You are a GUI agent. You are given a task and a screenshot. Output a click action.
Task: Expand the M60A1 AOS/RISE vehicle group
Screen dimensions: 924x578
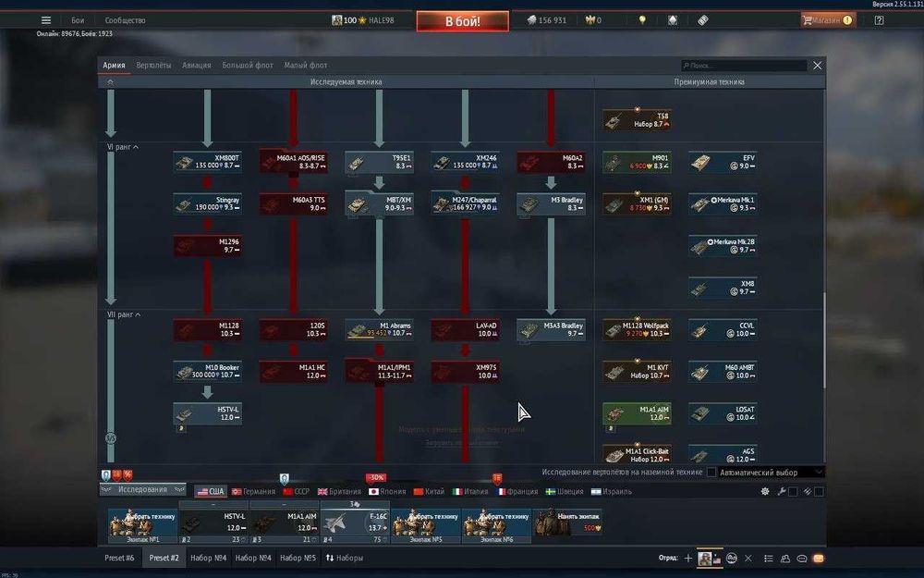294,162
